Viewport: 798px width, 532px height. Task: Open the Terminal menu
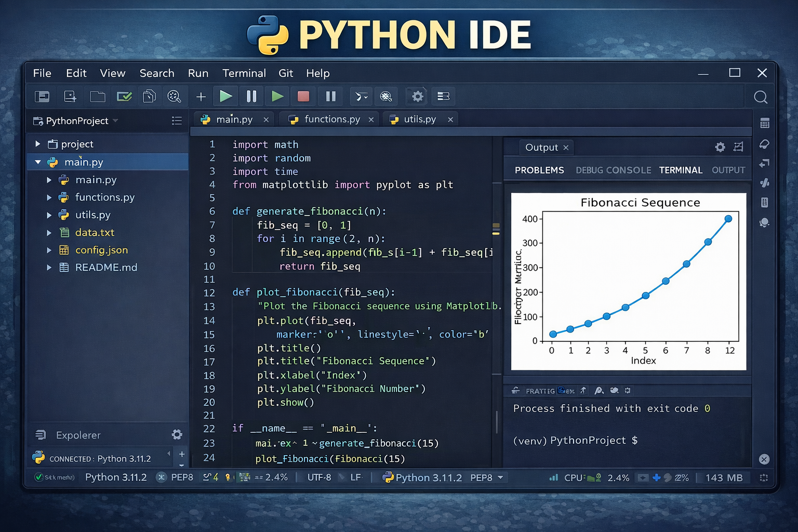(x=244, y=73)
